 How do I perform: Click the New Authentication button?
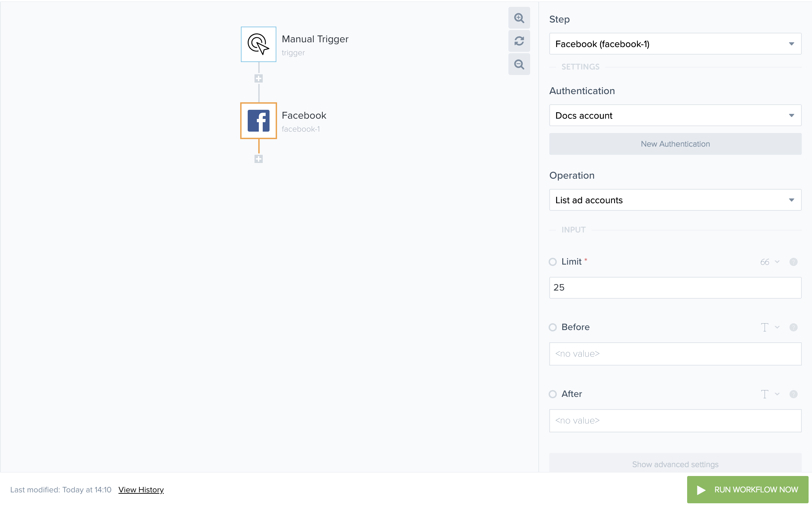click(675, 144)
